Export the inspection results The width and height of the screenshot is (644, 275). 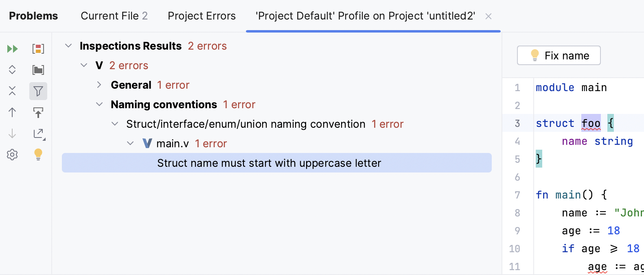38,133
